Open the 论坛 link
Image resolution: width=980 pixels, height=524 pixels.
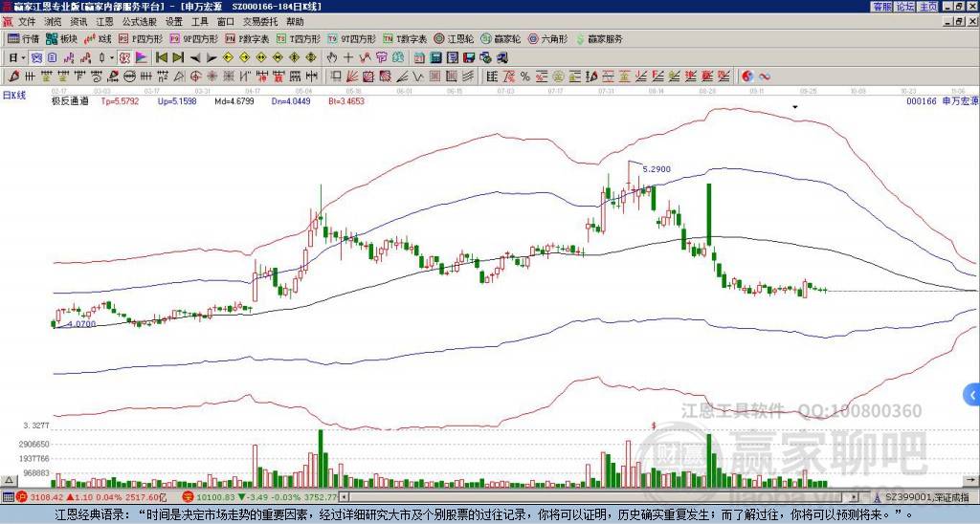904,7
